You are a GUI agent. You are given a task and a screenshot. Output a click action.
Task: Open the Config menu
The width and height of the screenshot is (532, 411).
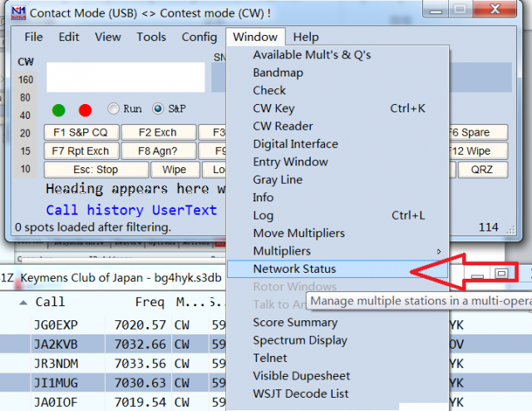coord(199,37)
